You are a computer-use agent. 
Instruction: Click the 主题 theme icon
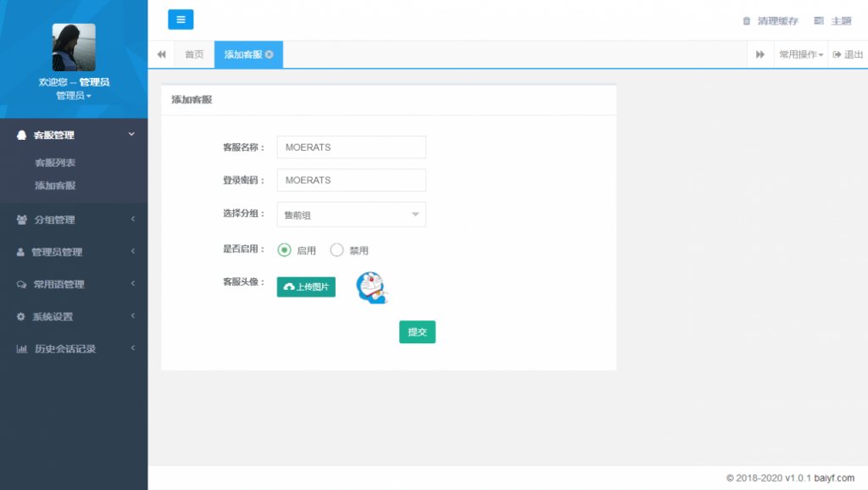[818, 20]
